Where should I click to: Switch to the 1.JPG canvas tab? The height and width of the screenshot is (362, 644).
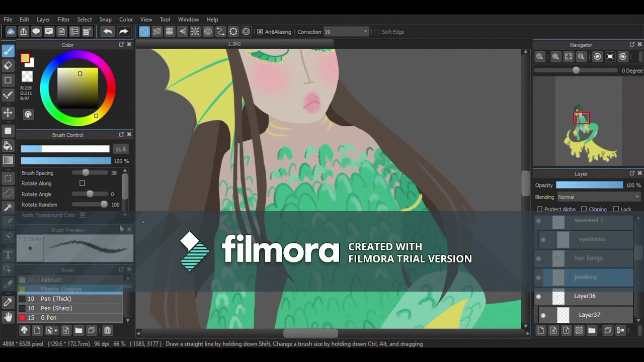[234, 44]
